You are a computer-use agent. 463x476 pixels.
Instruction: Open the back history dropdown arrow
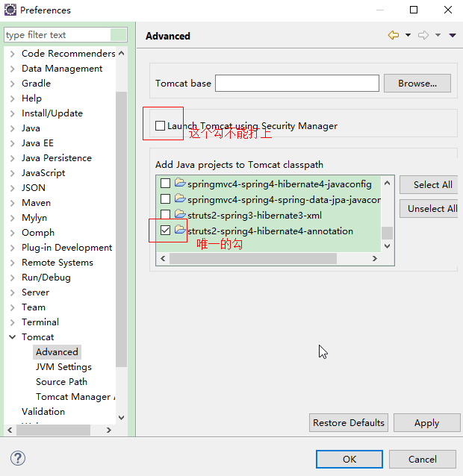tap(408, 35)
